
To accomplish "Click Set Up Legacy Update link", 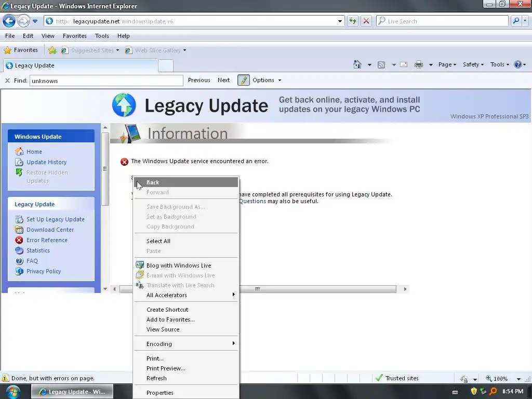I will [55, 219].
